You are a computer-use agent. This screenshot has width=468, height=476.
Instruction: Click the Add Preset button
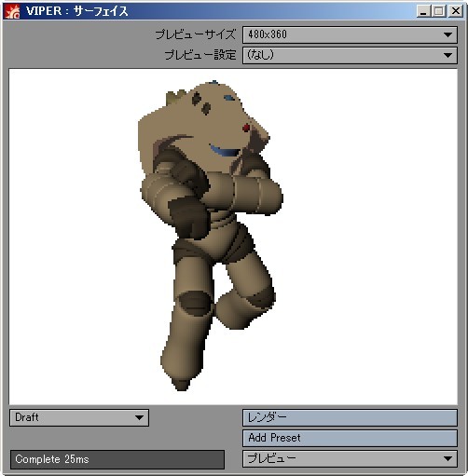350,438
